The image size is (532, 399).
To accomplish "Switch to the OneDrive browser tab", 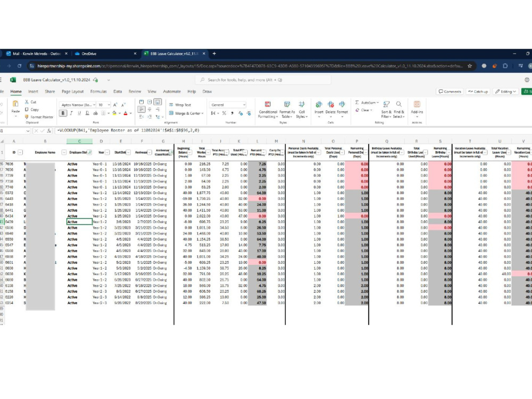I will [x=105, y=54].
